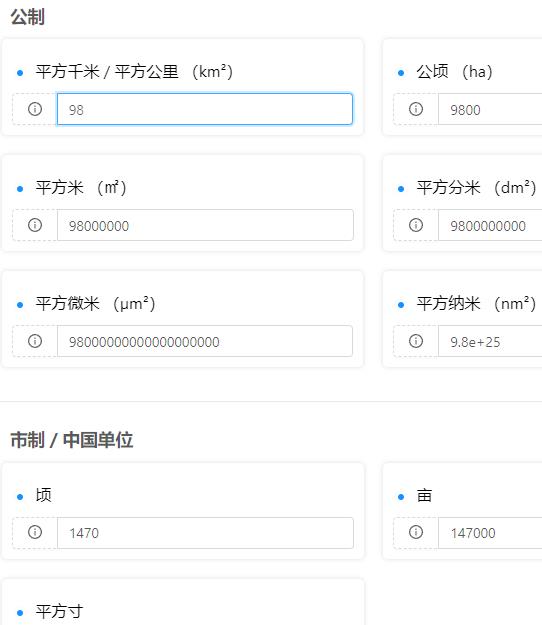Click the 平方寸 unit label
The image size is (542, 625).
point(59,611)
